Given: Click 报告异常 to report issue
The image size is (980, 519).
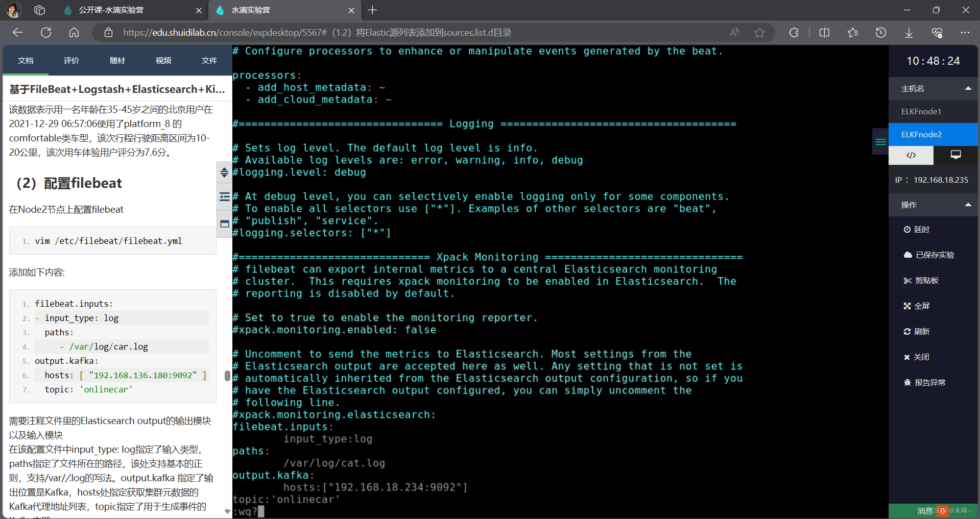Looking at the screenshot, I should (925, 382).
